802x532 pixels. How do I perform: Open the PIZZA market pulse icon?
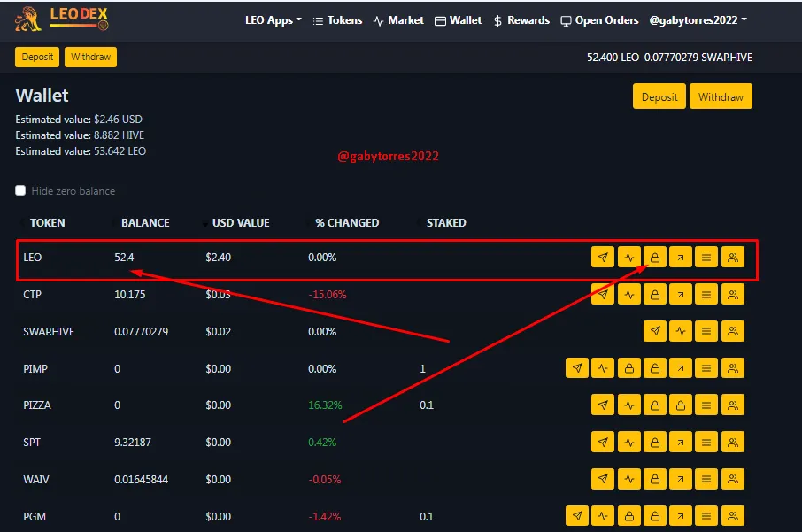pyautogui.click(x=629, y=405)
